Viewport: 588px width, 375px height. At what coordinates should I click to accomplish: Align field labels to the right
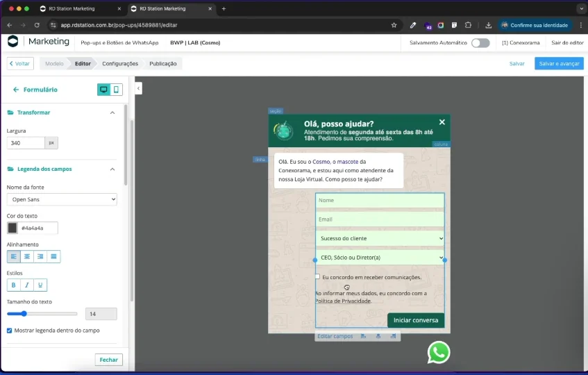click(x=40, y=256)
